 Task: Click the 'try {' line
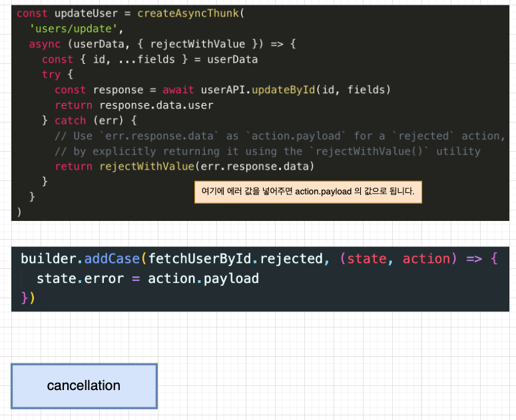57,75
